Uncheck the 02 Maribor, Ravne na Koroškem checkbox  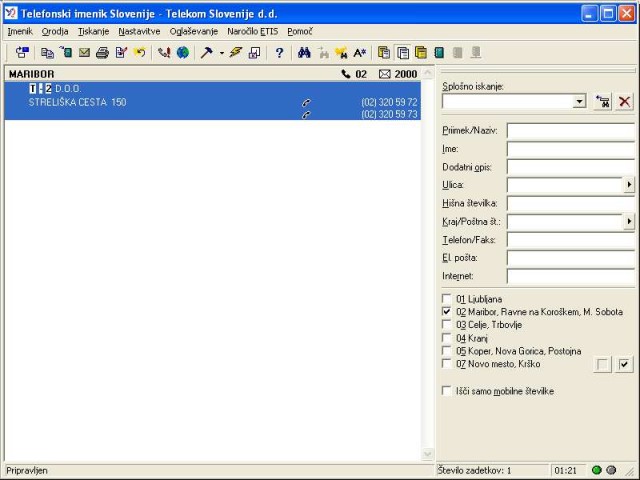click(x=447, y=311)
